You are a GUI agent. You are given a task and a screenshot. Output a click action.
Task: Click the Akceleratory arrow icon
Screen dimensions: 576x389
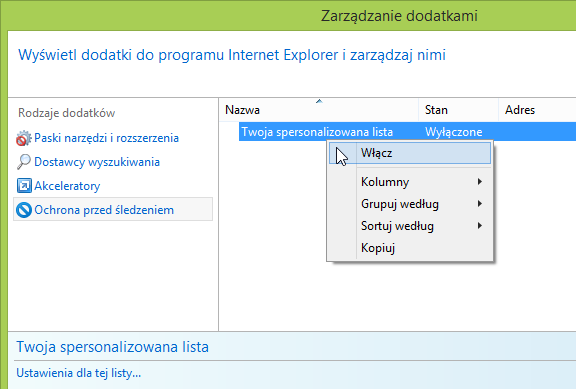[24, 186]
